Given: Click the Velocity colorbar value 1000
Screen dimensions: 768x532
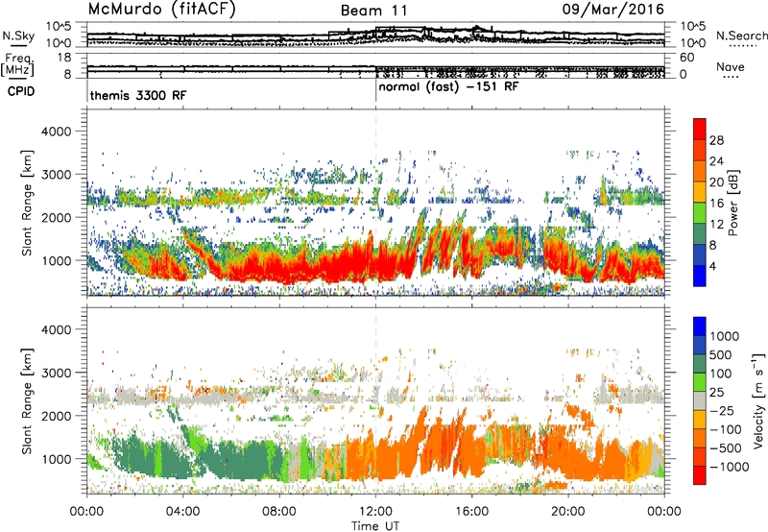Looking at the screenshot, I should [725, 336].
